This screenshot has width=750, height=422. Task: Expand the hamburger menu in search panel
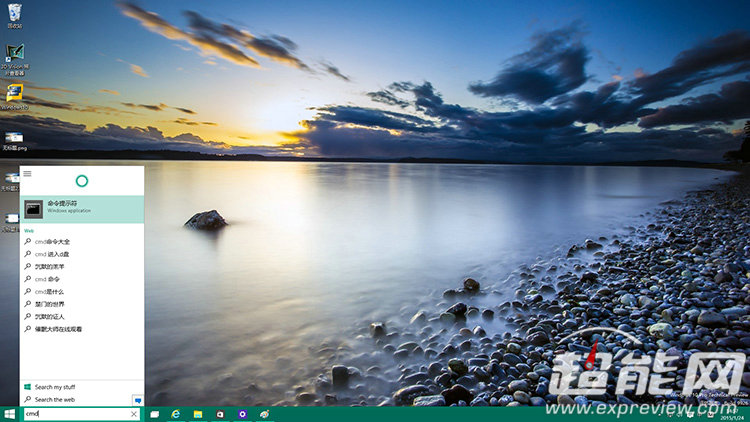[28, 173]
